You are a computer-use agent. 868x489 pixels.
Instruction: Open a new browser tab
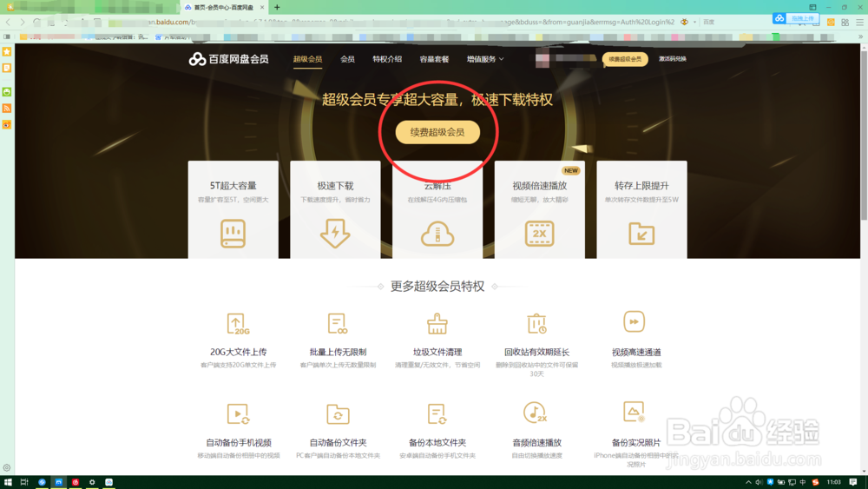pyautogui.click(x=277, y=7)
